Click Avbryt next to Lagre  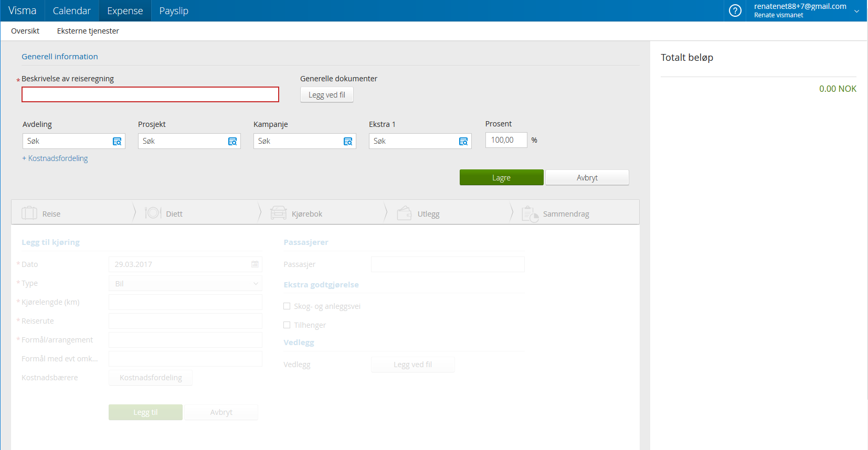pos(587,177)
